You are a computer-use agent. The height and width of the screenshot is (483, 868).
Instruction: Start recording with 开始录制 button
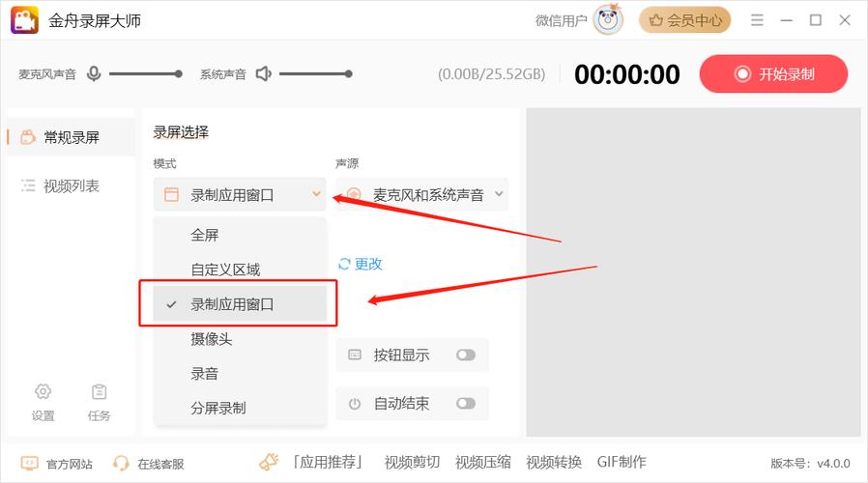pos(773,73)
